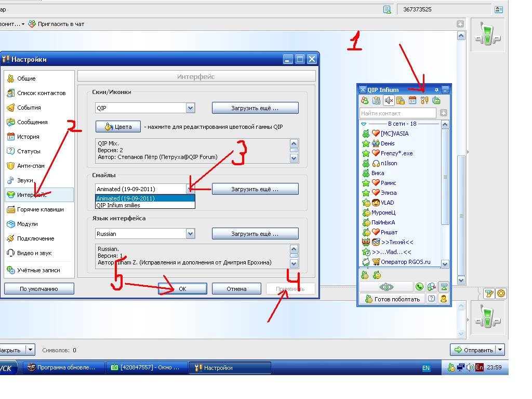Screen dimensions: 532x399
Task: Click the contact list scrollbar down arrow
Action: tap(445, 263)
